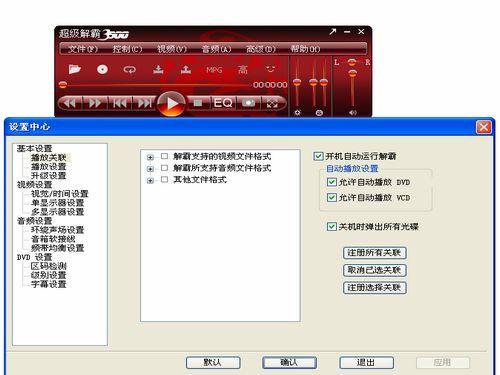Viewport: 500px width, 375px height.
Task: Select 区码检测 in settings tree
Action: pos(49,266)
